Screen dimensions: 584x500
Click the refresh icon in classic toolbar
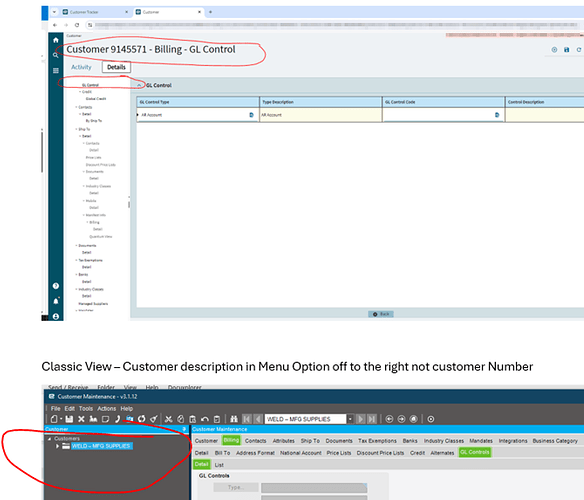142,419
